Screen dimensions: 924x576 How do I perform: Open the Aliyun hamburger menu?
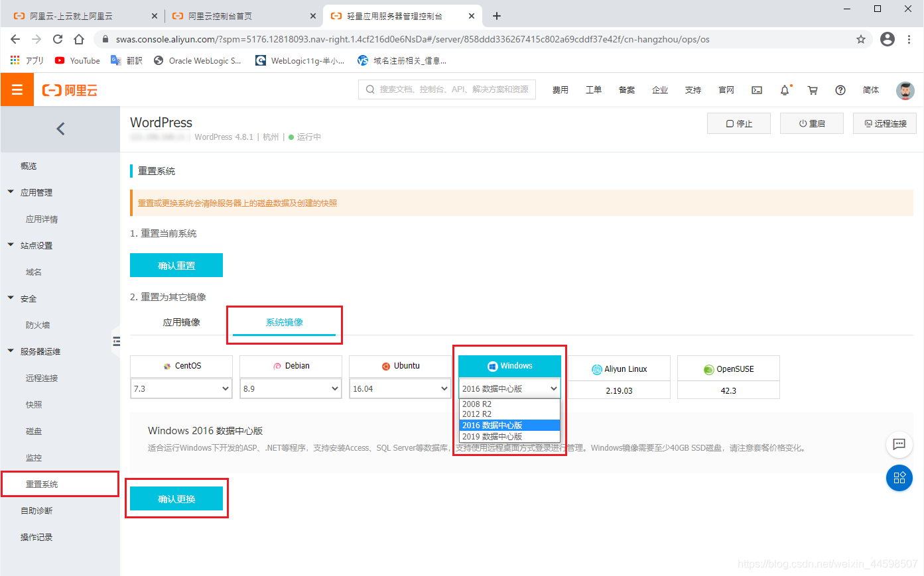17,89
